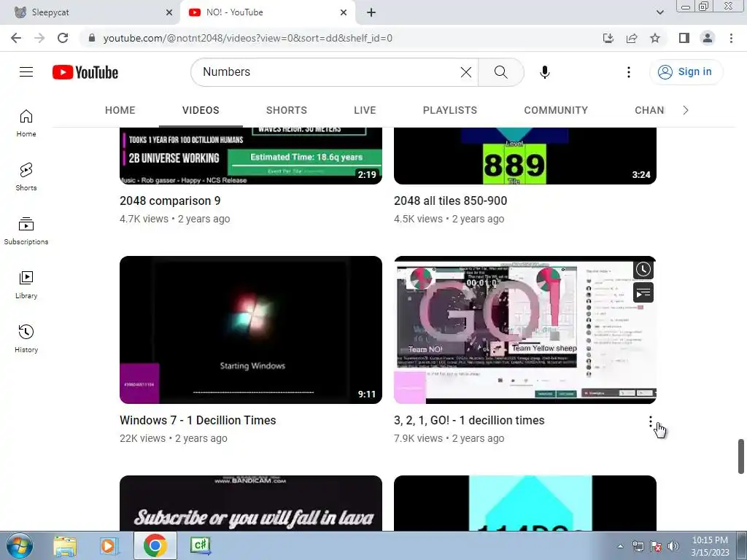Viewport: 747px width, 560px height.
Task: Go forward in the browser
Action: (39, 38)
